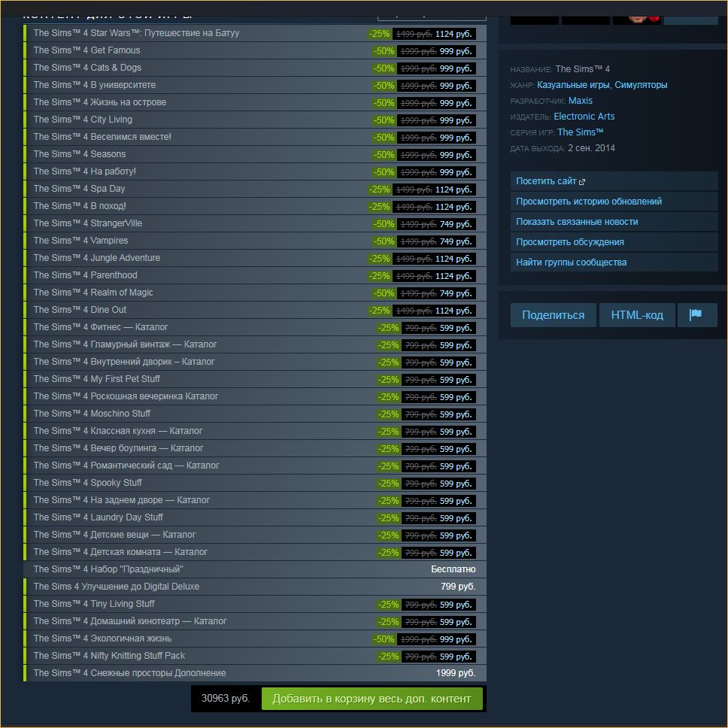Select The Sims 4 На работу! row
The width and height of the screenshot is (728, 728).
(255, 171)
